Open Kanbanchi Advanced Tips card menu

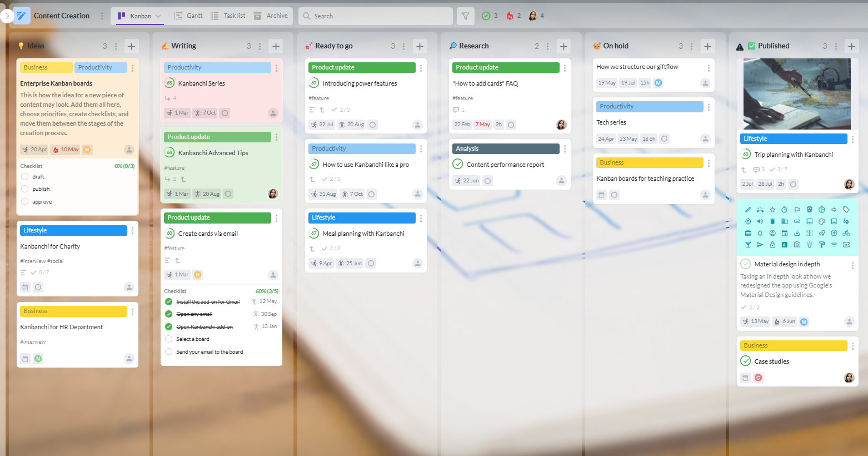pos(276,137)
